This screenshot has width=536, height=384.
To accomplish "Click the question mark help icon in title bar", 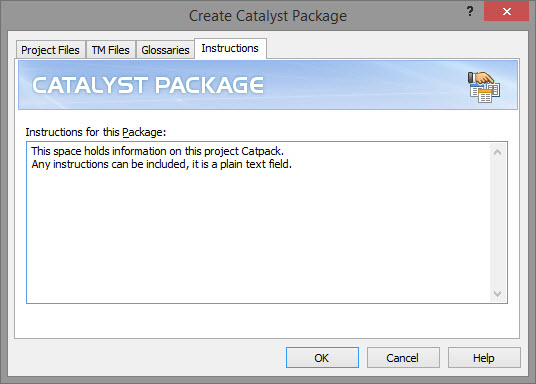I will (470, 11).
